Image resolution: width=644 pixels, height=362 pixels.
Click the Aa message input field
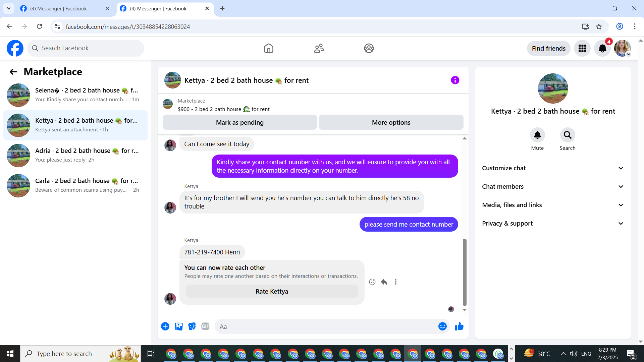pyautogui.click(x=325, y=326)
